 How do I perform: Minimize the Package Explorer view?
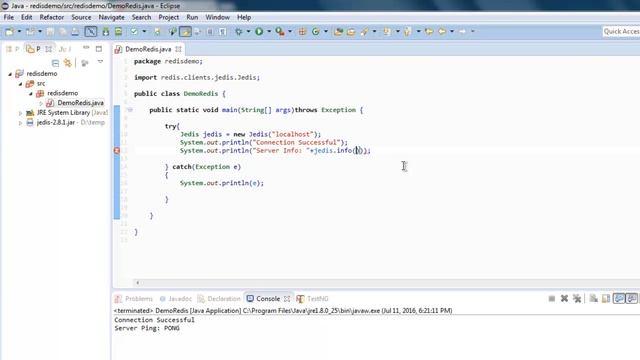coord(86,48)
